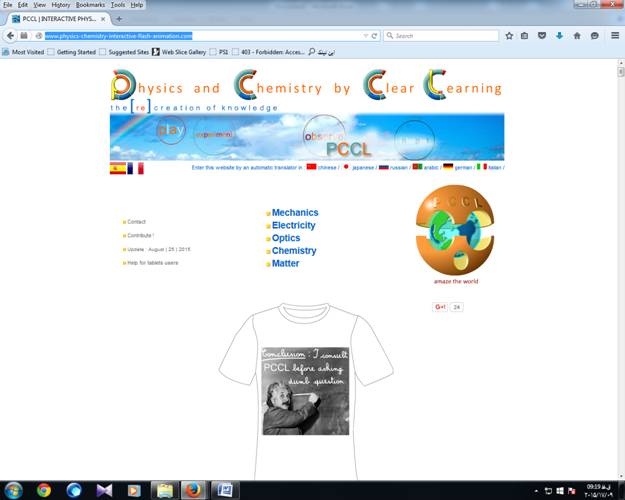Open the File menu
The width and height of the screenshot is (625, 500).
(x=8, y=5)
